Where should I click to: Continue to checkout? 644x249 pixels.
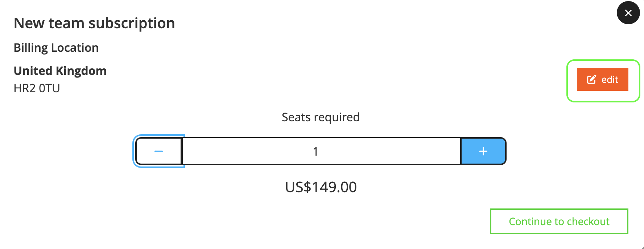[559, 221]
